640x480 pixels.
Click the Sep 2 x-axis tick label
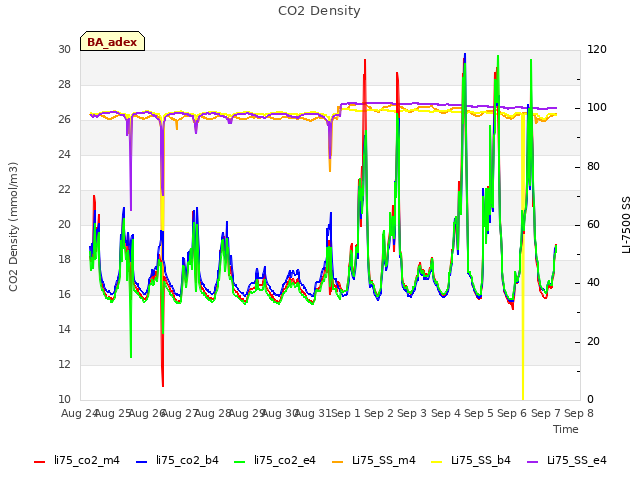coord(379,413)
